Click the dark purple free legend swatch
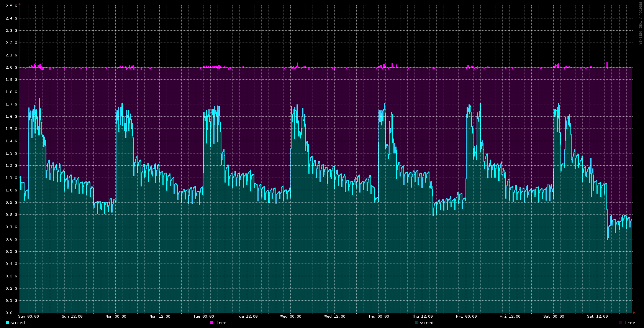644x328 pixels. pos(621,323)
